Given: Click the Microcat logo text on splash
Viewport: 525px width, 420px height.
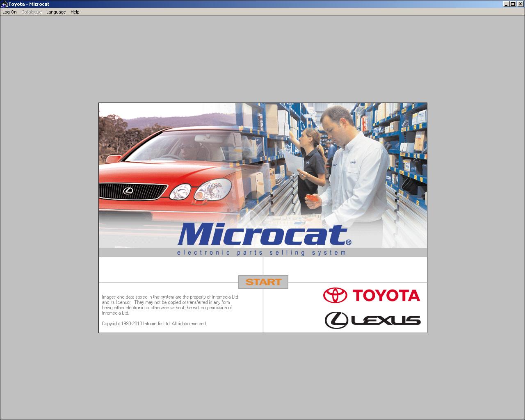Looking at the screenshot, I should [x=265, y=235].
